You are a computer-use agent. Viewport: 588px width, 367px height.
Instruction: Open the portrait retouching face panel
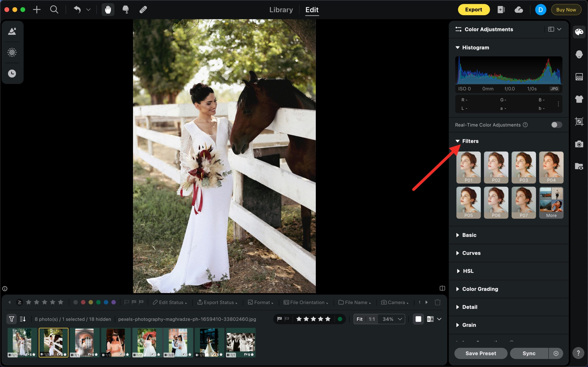[579, 54]
